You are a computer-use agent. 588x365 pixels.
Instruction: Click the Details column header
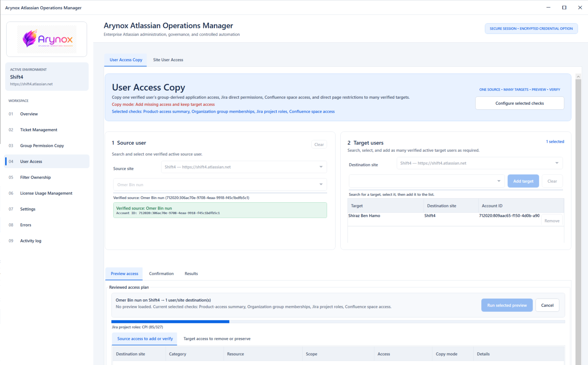point(519,354)
